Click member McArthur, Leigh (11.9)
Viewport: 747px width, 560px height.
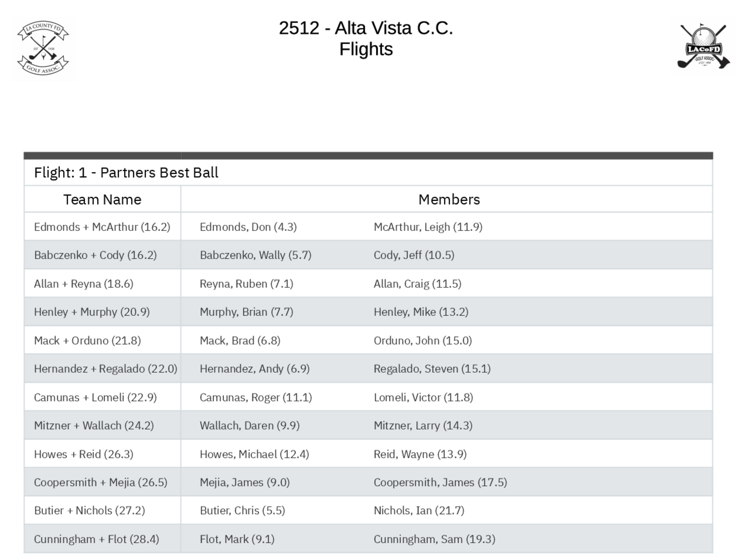tap(428, 227)
